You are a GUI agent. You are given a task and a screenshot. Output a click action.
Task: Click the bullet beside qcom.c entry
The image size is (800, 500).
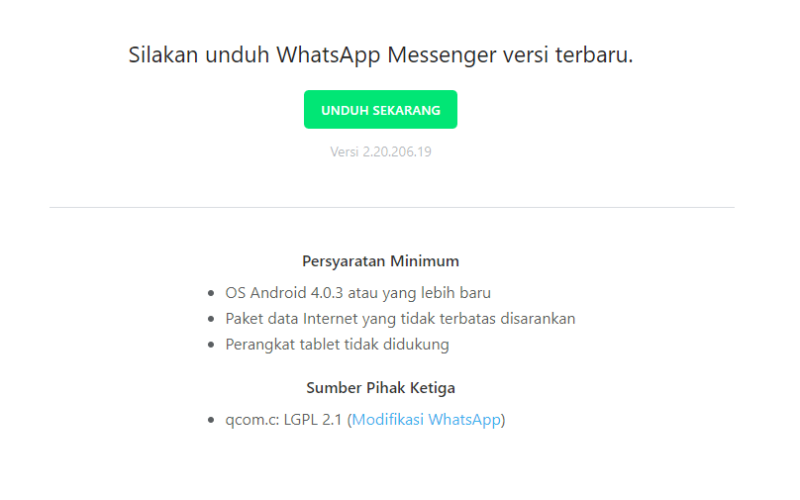(x=211, y=420)
